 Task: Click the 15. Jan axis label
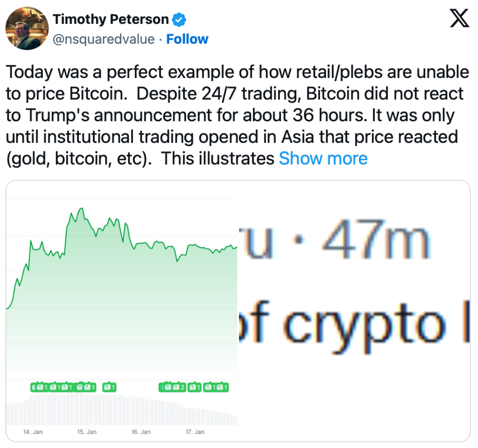(x=87, y=432)
